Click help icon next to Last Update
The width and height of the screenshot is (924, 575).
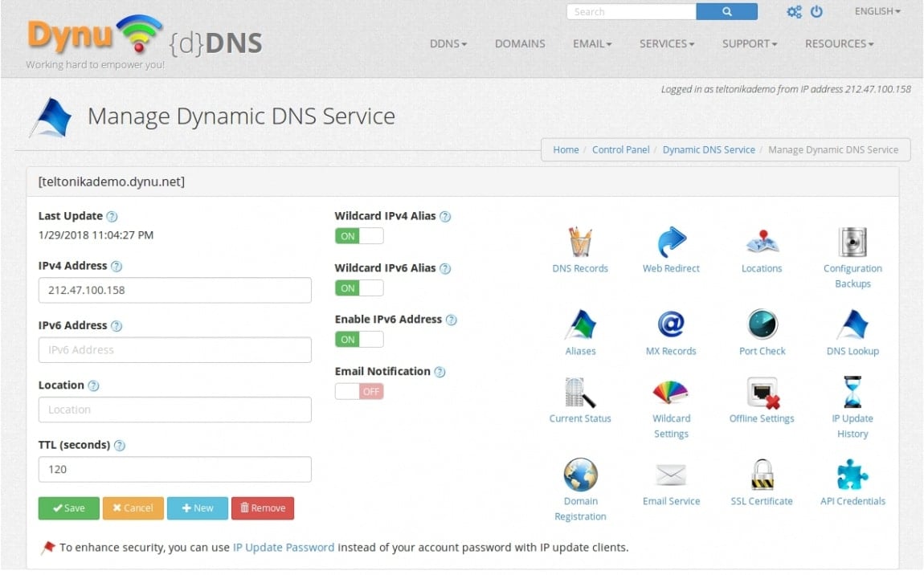pos(112,217)
